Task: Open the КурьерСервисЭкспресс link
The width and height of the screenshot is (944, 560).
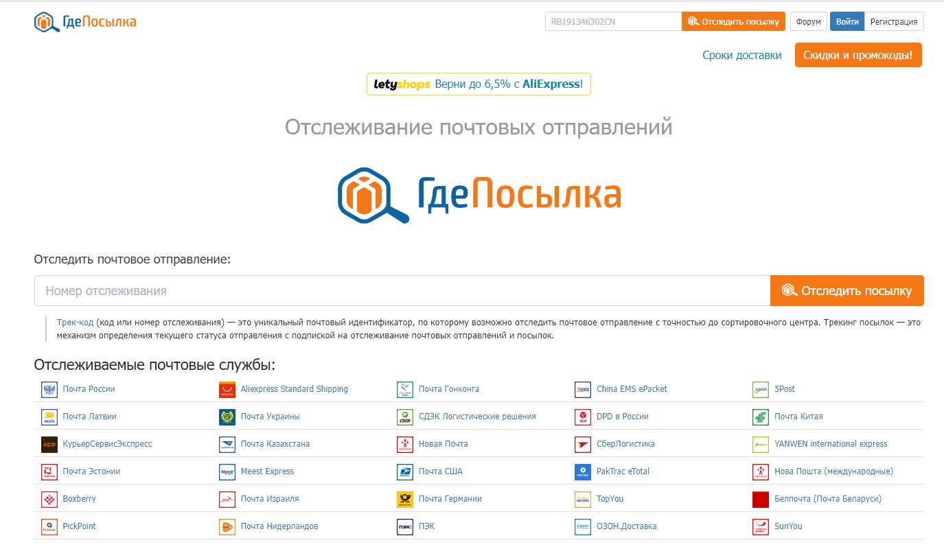Action: [x=107, y=444]
